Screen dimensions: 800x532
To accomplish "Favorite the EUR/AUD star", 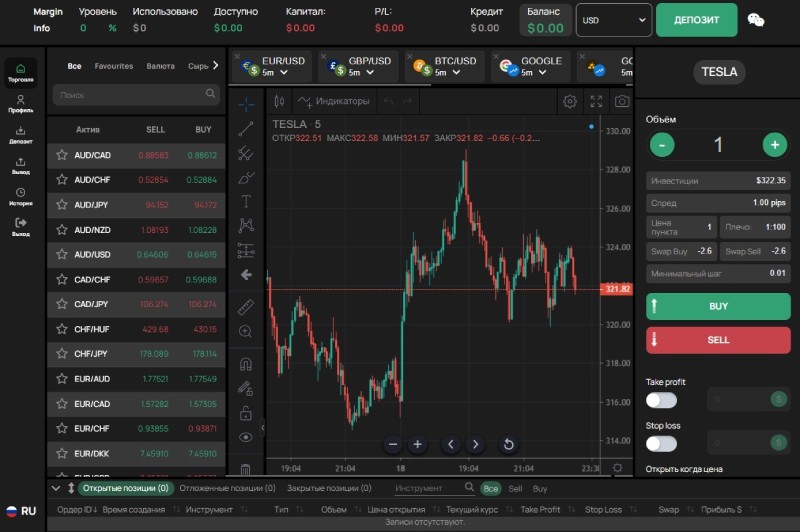I will 62,378.
